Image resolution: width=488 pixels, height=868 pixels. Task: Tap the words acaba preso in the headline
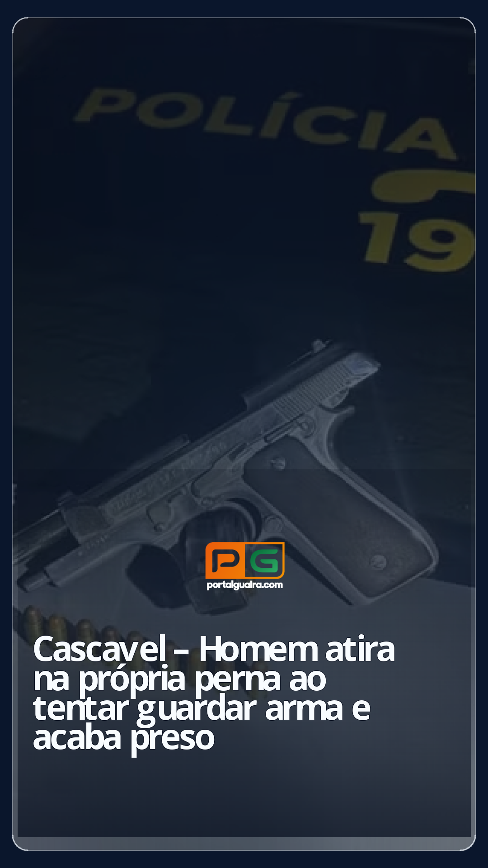(x=123, y=739)
